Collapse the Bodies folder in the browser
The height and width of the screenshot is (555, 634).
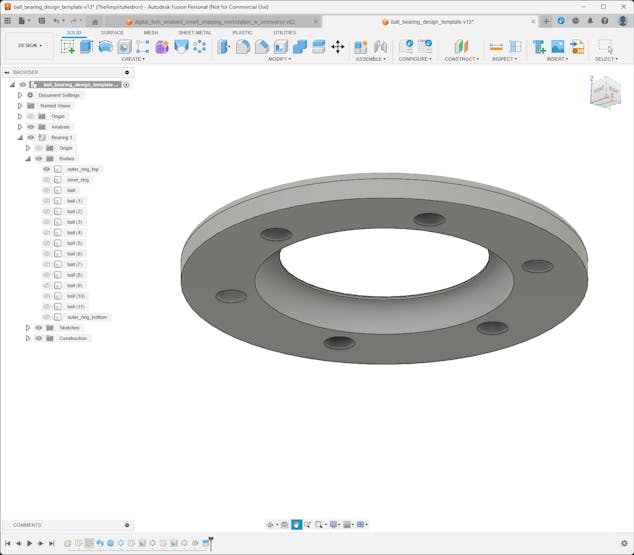pos(28,158)
